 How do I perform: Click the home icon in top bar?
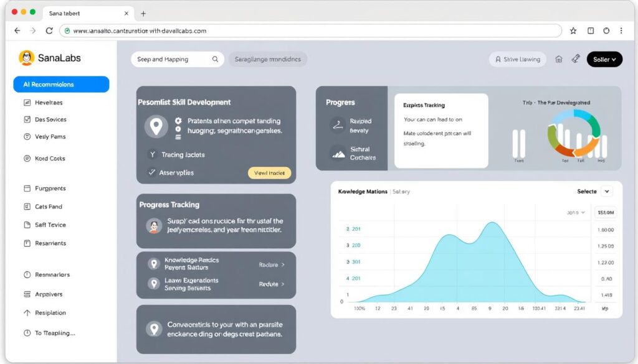click(x=558, y=59)
